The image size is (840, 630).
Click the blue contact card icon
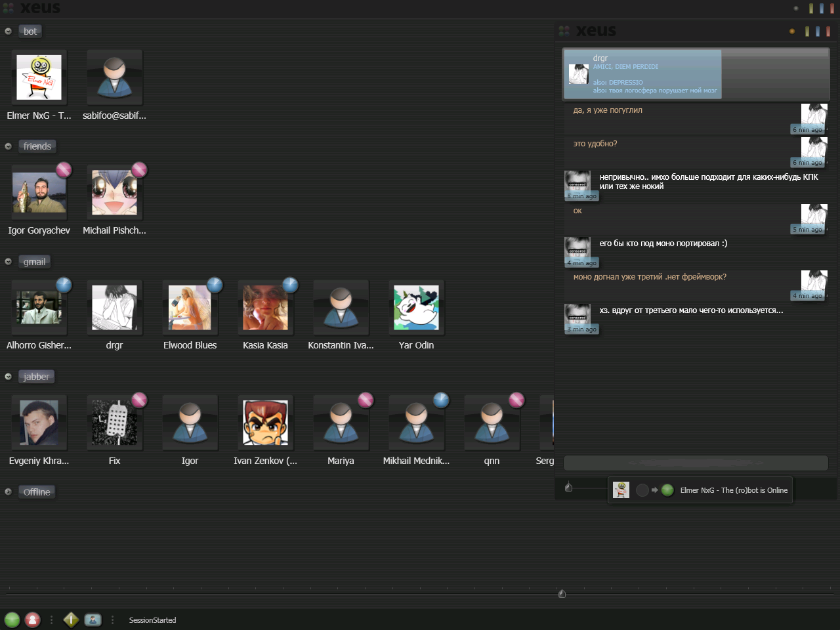93,619
